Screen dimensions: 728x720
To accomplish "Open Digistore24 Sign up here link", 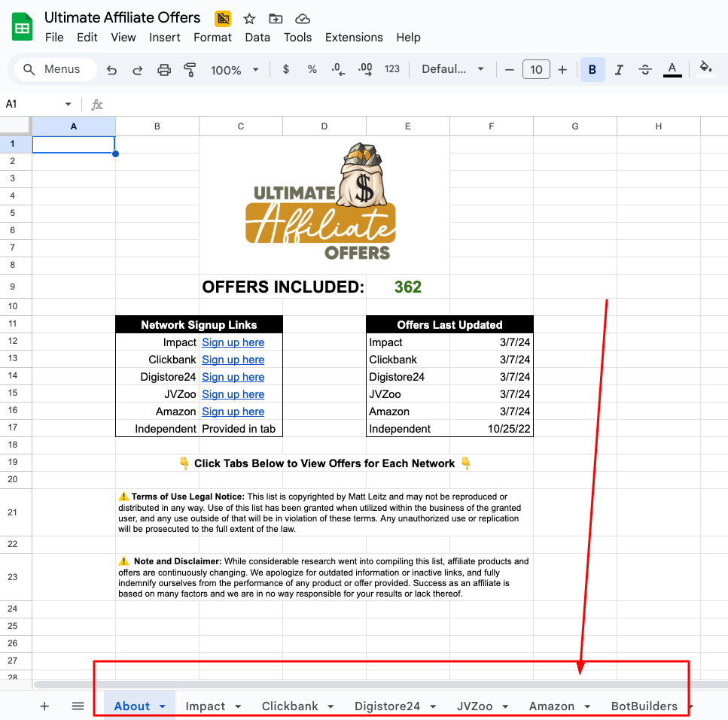I will [x=233, y=377].
